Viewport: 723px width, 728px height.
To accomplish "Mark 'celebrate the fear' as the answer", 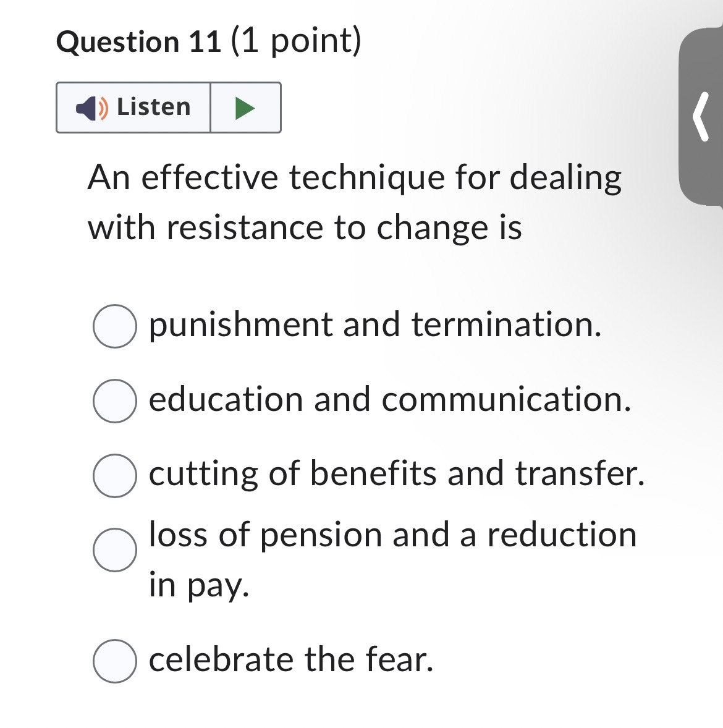I will coord(114,659).
